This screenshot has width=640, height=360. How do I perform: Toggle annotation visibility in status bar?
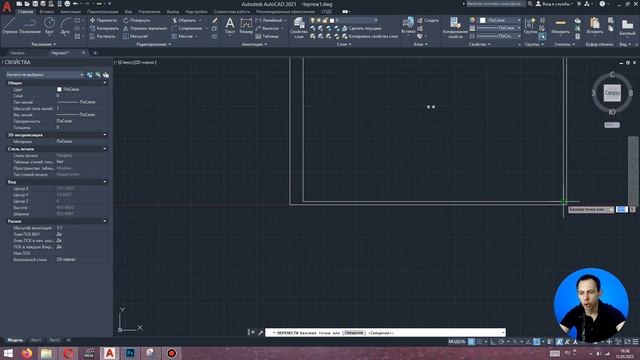(559, 342)
